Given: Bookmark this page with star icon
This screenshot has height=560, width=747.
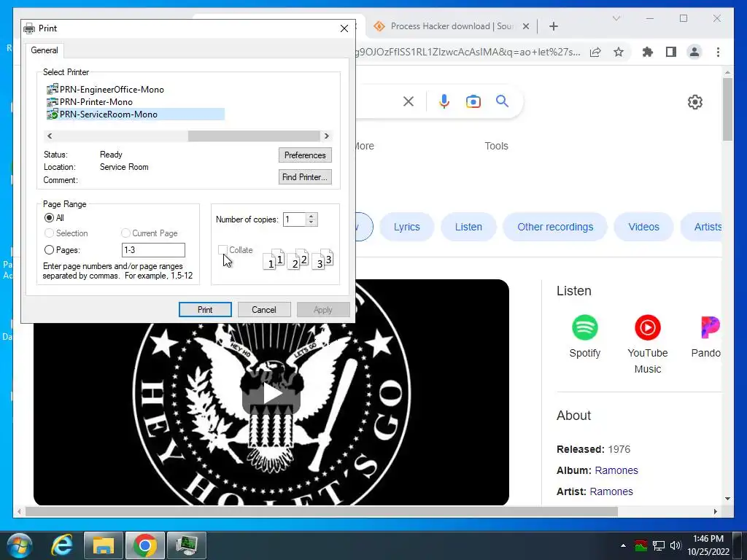Looking at the screenshot, I should pyautogui.click(x=619, y=52).
